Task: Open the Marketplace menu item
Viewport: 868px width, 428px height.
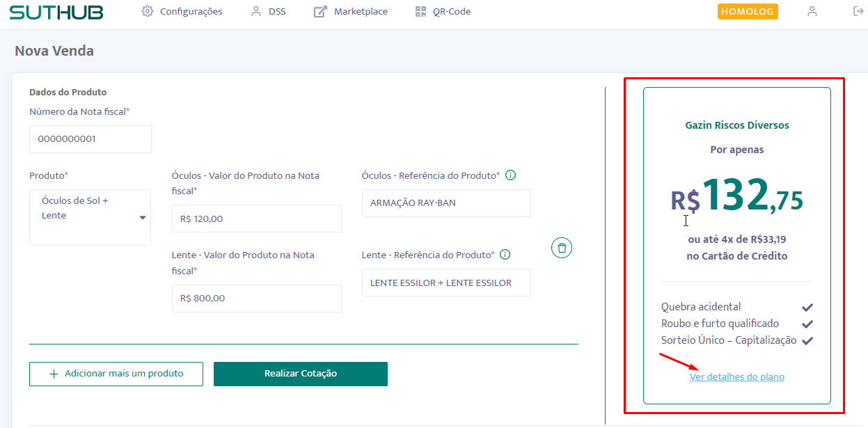Action: click(351, 11)
